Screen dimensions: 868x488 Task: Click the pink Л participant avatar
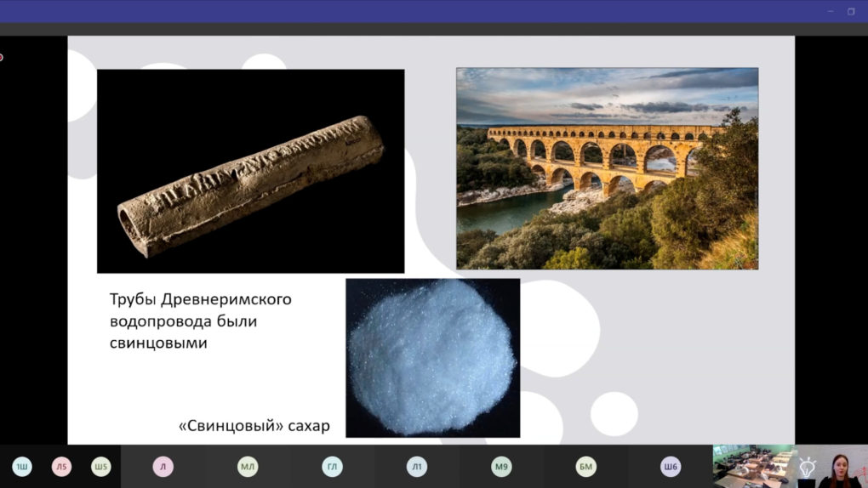click(x=163, y=467)
